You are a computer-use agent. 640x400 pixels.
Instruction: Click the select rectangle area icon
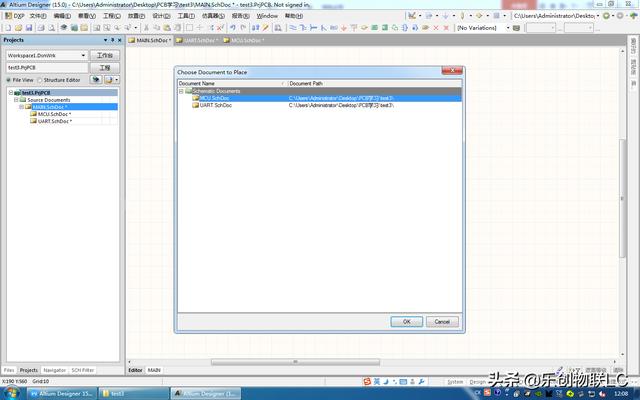pyautogui.click(x=189, y=28)
